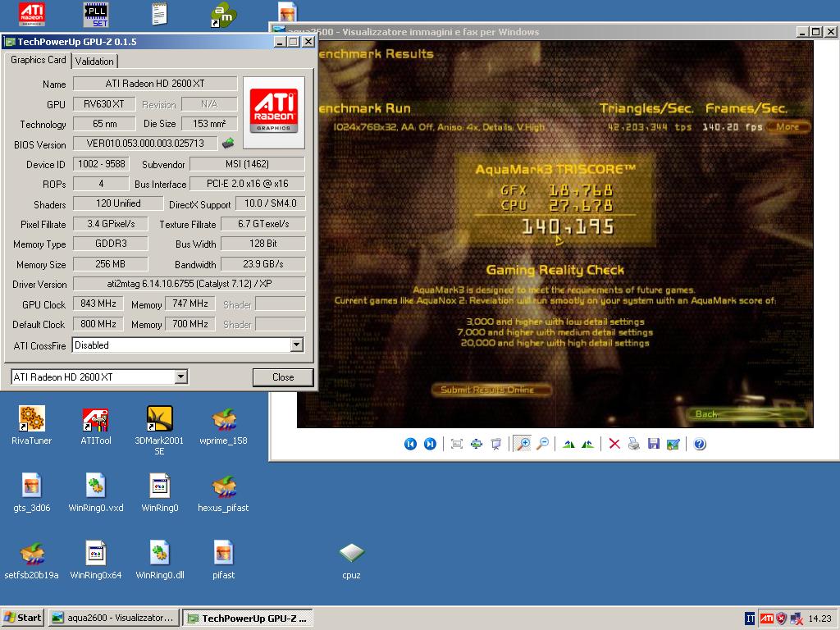Print the image with printer icon

pos(634,444)
